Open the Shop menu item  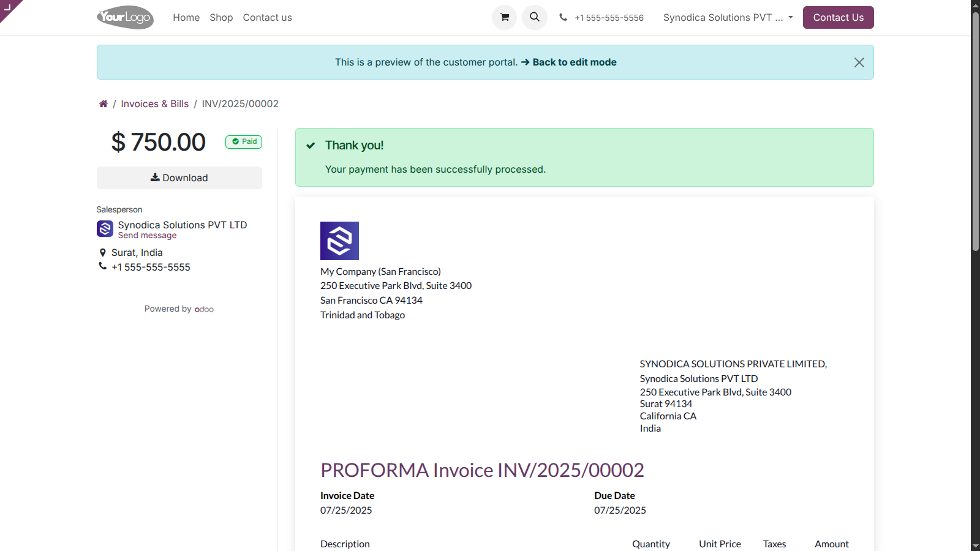click(221, 18)
